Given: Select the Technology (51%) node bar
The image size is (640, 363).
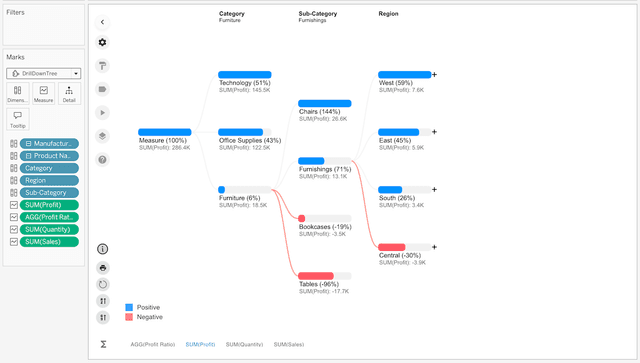Looking at the screenshot, I should click(244, 75).
